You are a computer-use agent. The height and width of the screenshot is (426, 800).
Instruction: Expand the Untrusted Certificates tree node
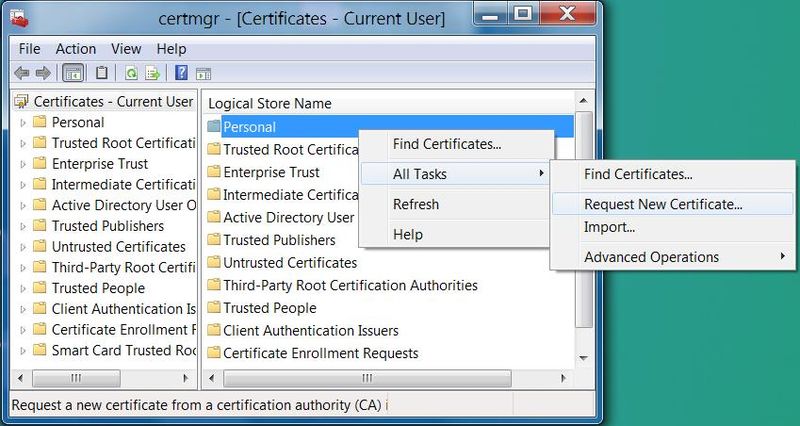pos(23,247)
